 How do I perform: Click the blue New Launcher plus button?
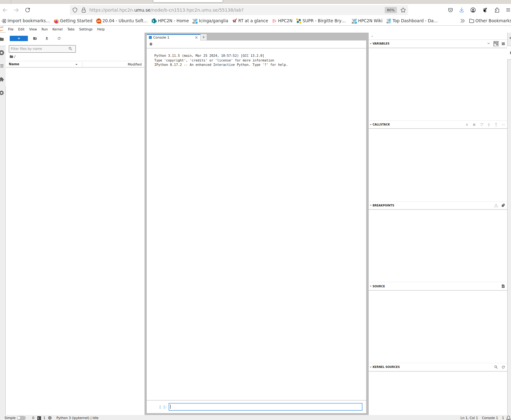19,38
